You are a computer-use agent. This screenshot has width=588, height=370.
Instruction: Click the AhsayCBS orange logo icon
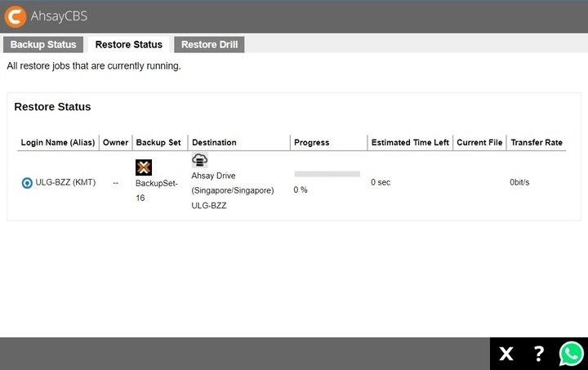click(16, 16)
